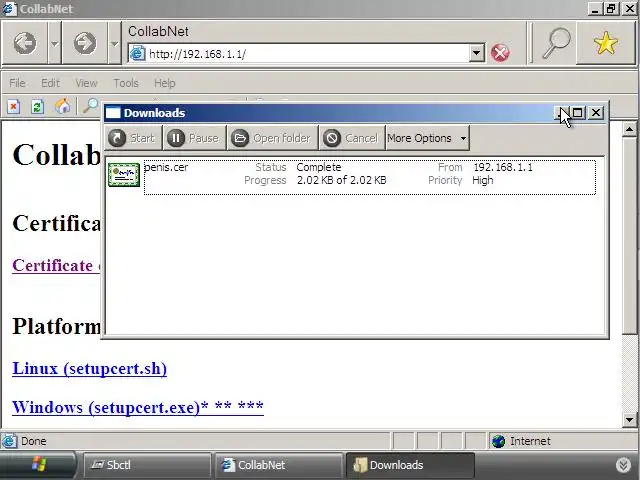The height and width of the screenshot is (480, 640).
Task: Switch to Downloads taskbar item
Action: (x=410, y=465)
